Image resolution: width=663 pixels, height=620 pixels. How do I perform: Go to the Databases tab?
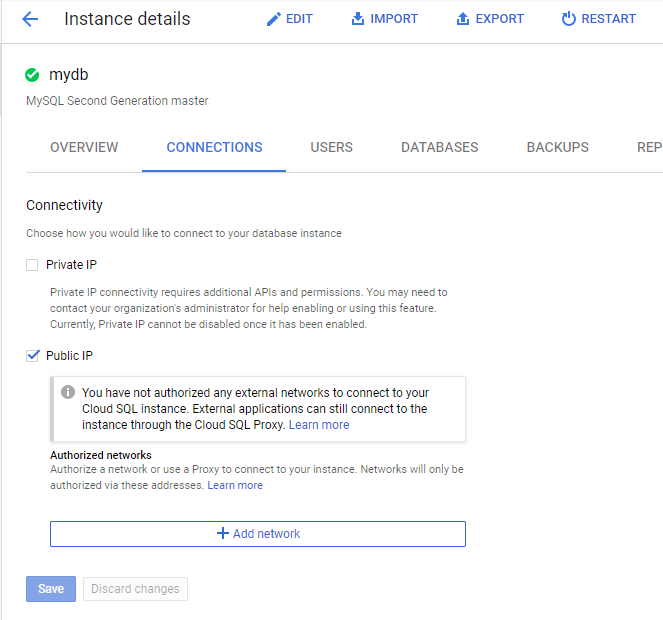439,147
